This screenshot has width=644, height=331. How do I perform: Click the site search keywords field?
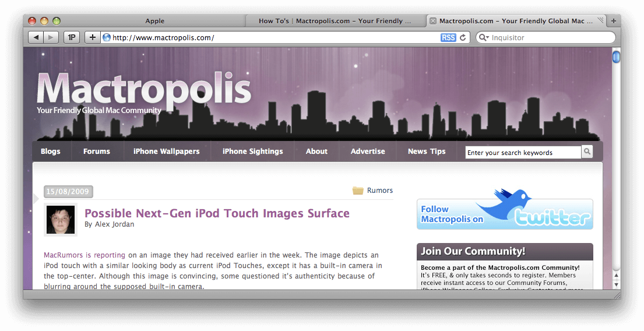(x=523, y=152)
